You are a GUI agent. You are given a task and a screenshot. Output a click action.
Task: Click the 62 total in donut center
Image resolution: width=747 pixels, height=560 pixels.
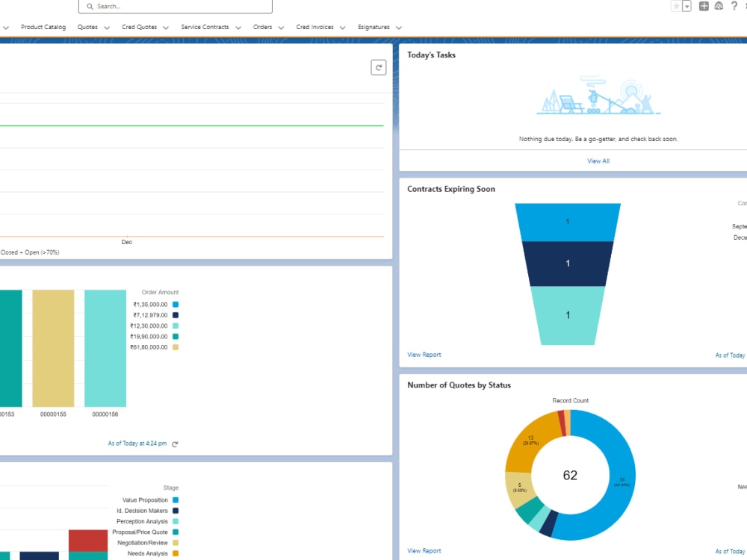(x=570, y=475)
